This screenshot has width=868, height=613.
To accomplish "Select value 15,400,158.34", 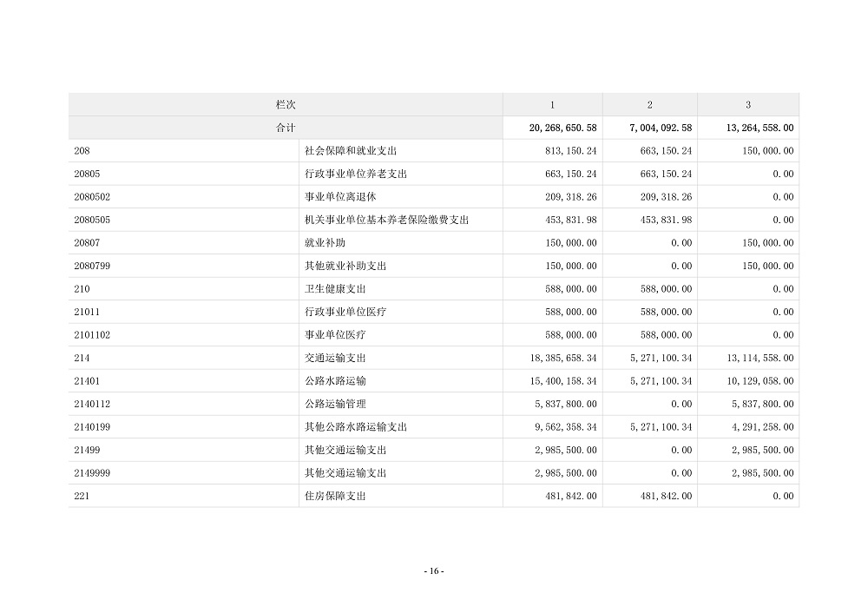I will 563,381.
